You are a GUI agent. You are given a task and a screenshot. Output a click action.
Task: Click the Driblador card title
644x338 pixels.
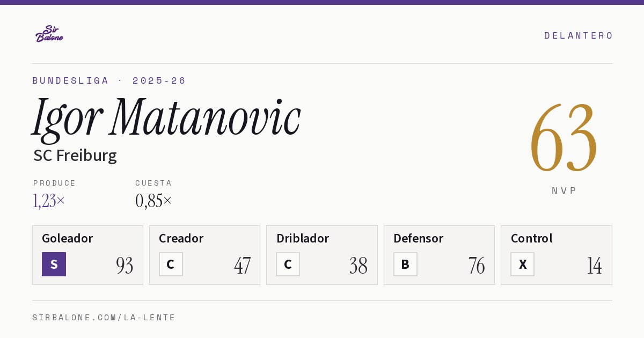(303, 238)
